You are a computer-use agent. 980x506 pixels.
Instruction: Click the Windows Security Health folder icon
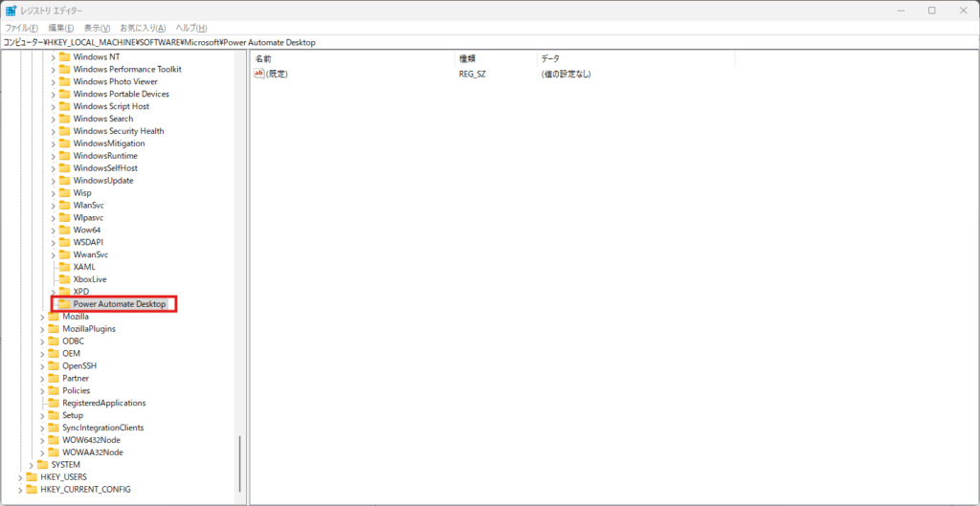pyautogui.click(x=64, y=131)
